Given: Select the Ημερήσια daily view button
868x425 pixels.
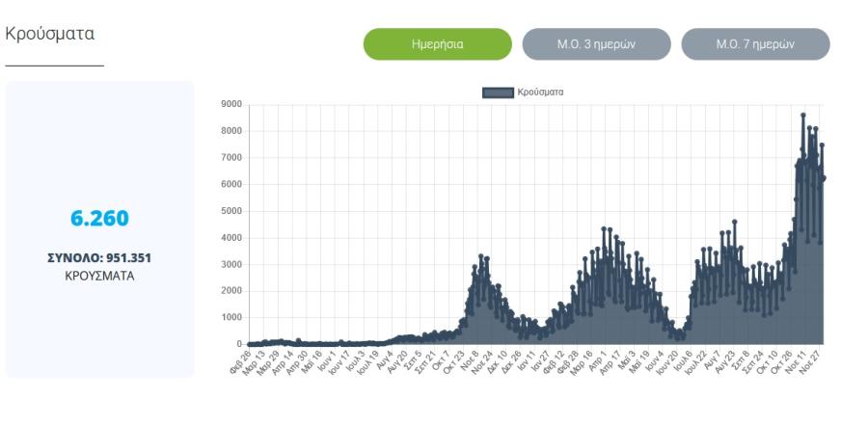Looking at the screenshot, I should (437, 44).
